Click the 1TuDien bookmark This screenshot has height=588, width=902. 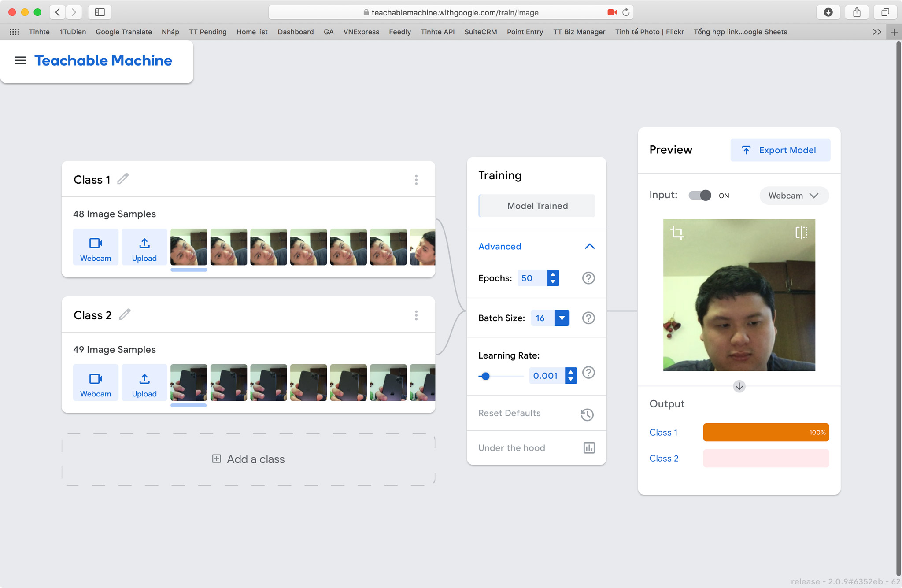click(73, 32)
